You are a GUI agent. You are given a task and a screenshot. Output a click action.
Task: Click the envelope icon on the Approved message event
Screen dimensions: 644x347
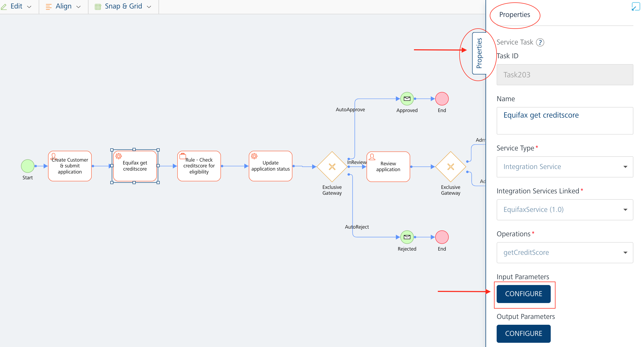[x=407, y=99]
